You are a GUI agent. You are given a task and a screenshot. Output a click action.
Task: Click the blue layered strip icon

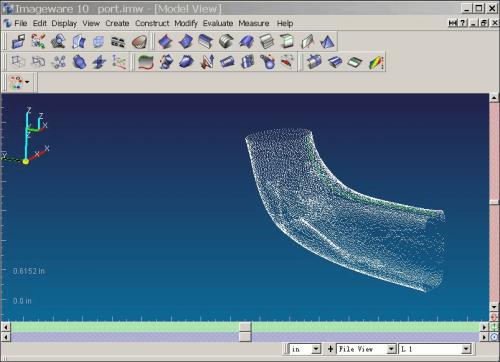coord(335,62)
